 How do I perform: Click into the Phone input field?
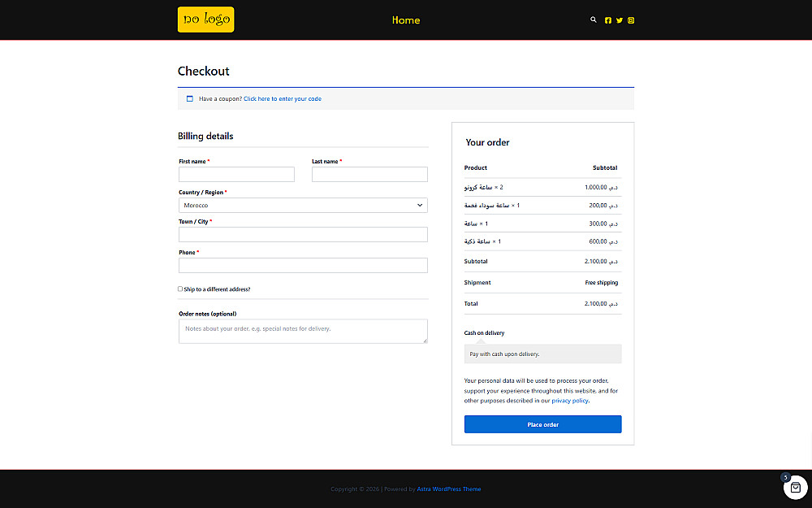303,266
